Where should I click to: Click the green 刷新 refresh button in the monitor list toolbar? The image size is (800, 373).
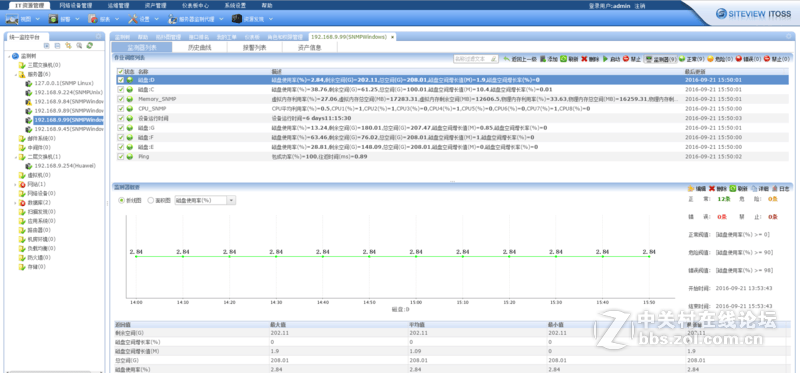[569, 59]
